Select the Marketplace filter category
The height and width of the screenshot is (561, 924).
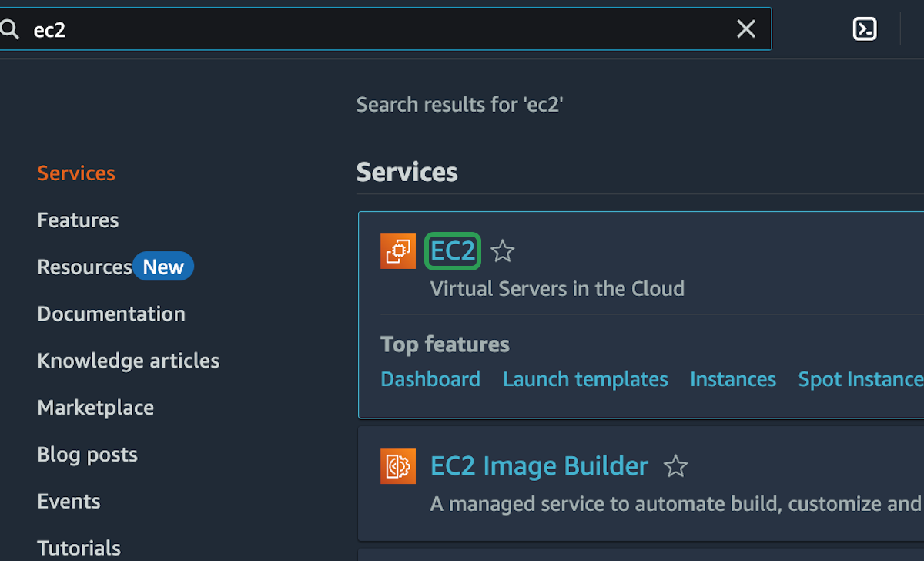[x=95, y=408]
